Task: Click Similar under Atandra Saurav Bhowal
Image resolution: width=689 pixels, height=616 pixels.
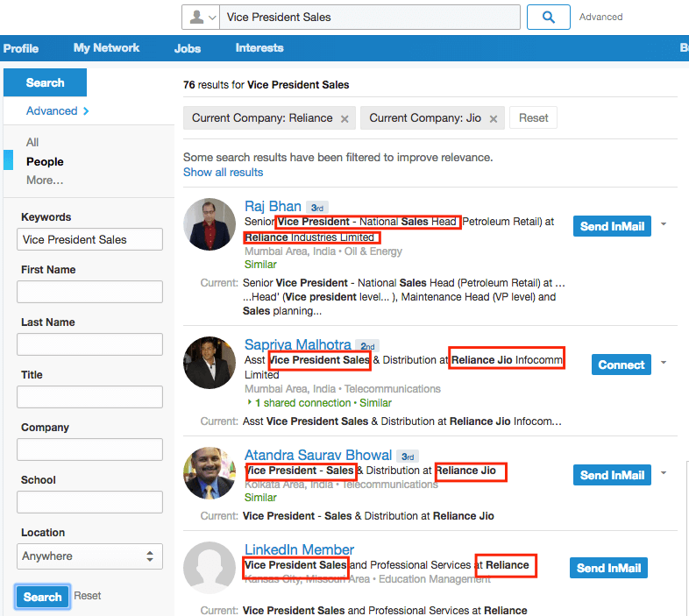Action: pos(260,498)
